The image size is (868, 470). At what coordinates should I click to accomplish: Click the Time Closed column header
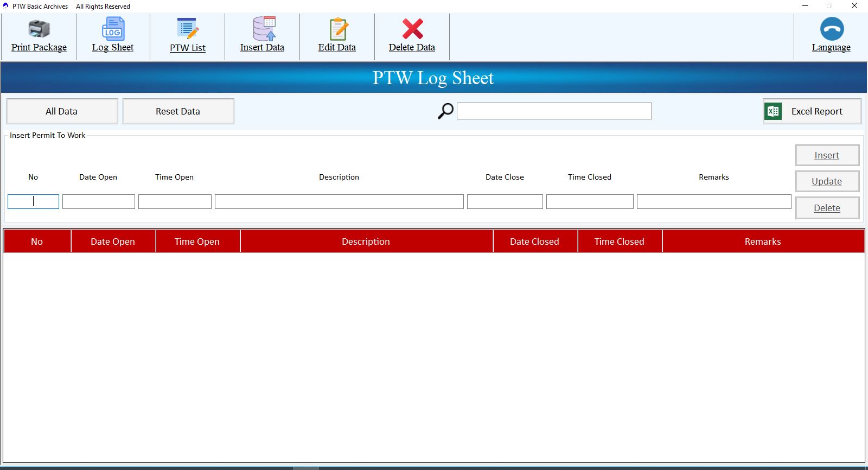coord(620,242)
